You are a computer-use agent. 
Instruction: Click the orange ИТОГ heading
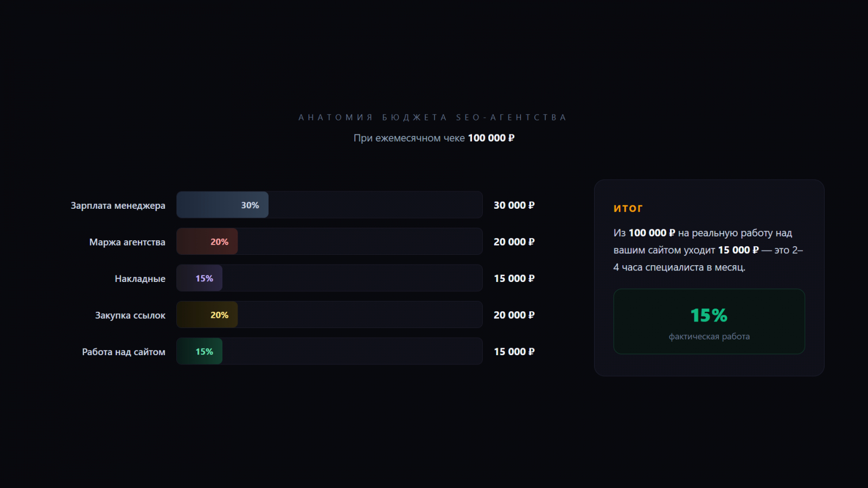[x=628, y=208]
